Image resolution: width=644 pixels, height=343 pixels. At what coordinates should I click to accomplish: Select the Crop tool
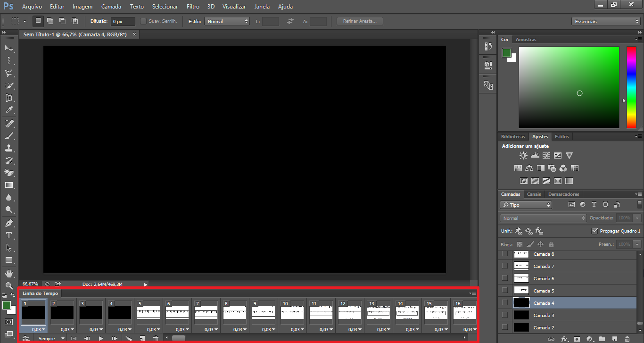point(9,98)
